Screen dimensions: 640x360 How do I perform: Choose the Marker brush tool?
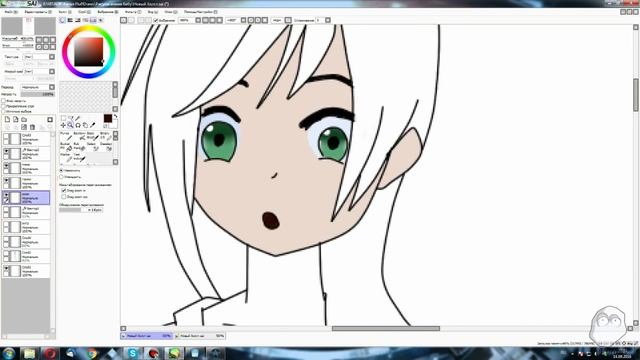(65, 158)
